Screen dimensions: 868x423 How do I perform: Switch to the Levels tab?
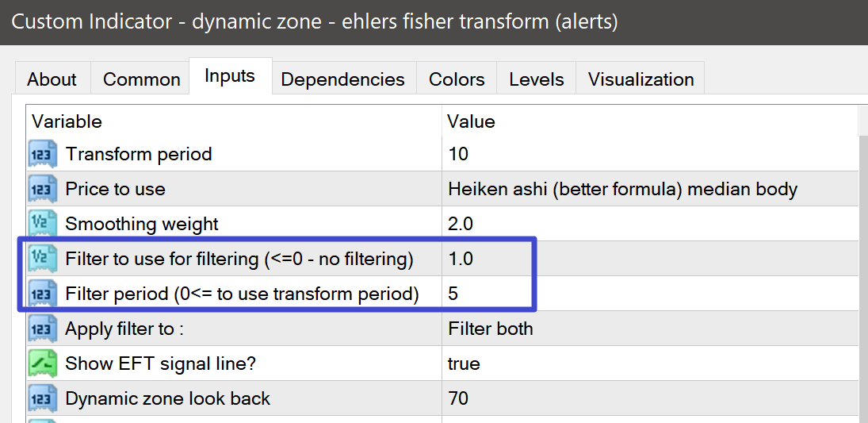(x=537, y=79)
